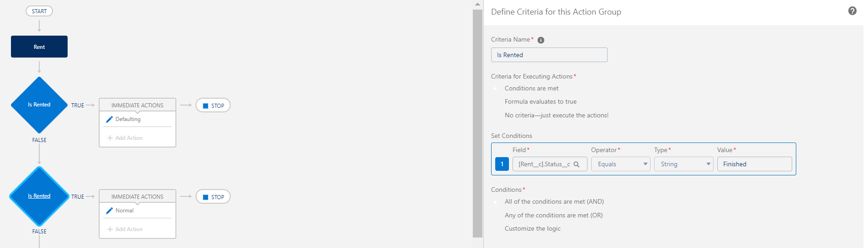Click the pencil icon beside Normal action
The width and height of the screenshot is (868, 248).
click(x=109, y=211)
